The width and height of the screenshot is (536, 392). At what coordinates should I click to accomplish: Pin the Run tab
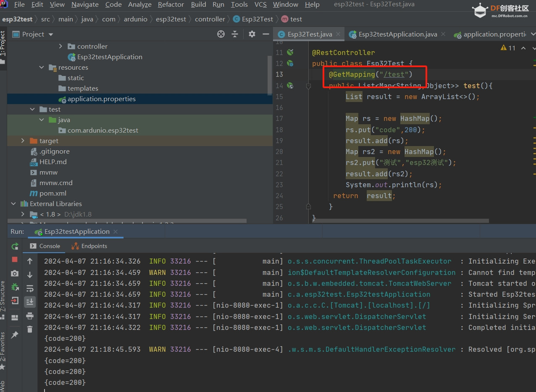[x=15, y=335]
